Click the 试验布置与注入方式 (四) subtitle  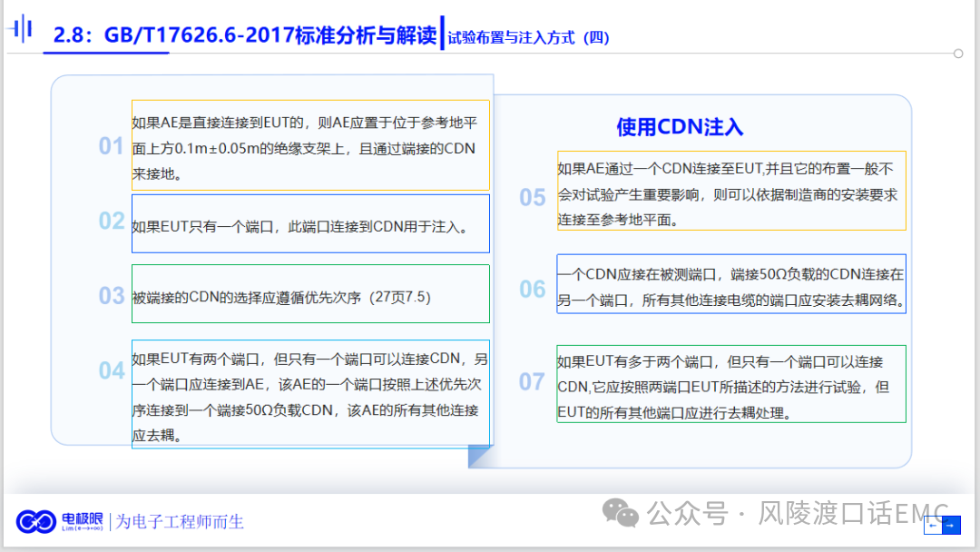tap(527, 38)
